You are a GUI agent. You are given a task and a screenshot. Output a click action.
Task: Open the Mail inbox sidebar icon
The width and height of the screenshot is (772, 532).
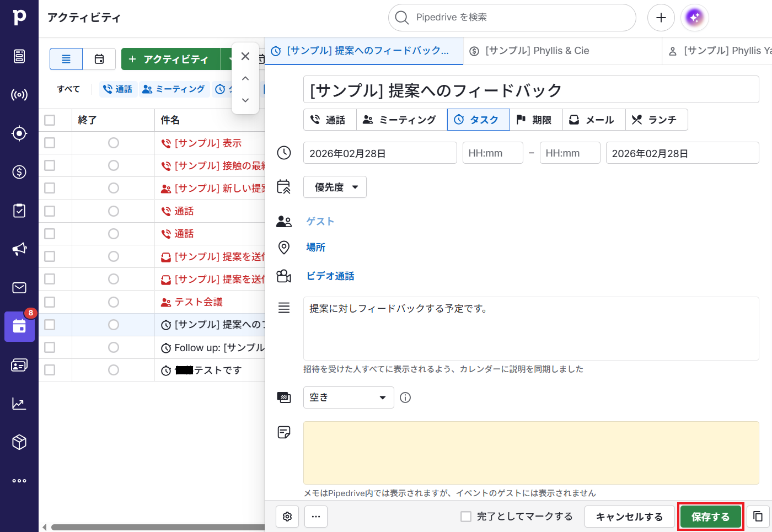pyautogui.click(x=19, y=288)
